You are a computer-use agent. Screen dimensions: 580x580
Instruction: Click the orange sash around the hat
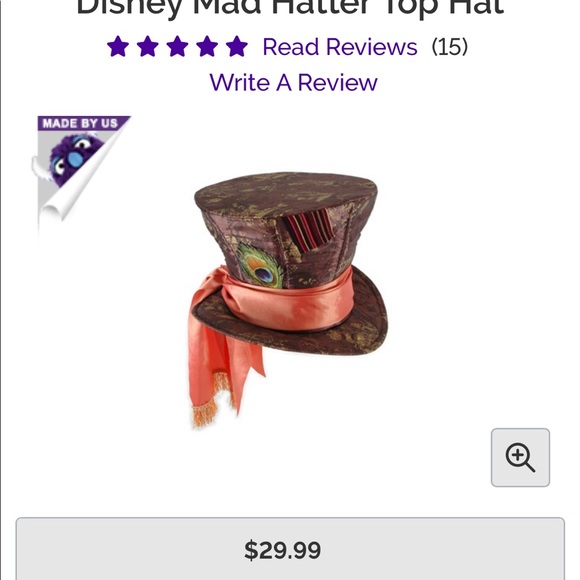[x=289, y=298]
